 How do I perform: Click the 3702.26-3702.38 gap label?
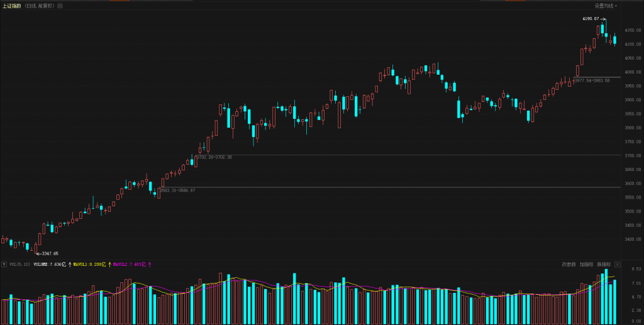214,157
